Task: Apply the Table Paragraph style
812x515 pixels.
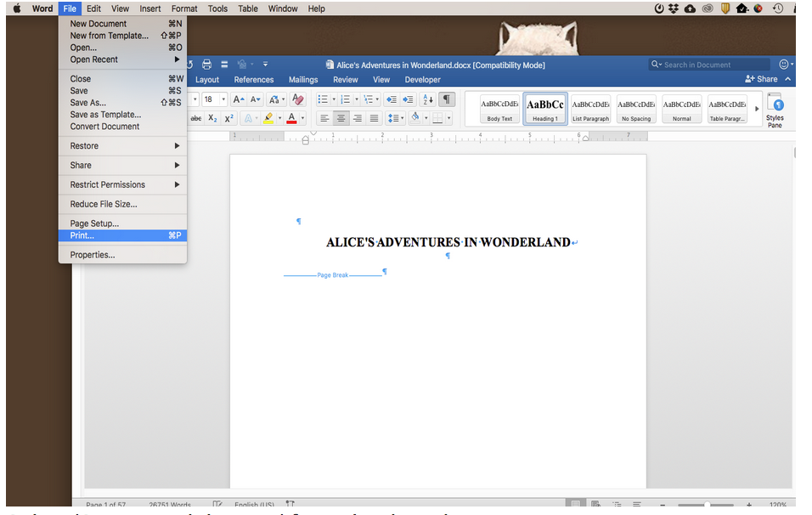Action: 727,109
